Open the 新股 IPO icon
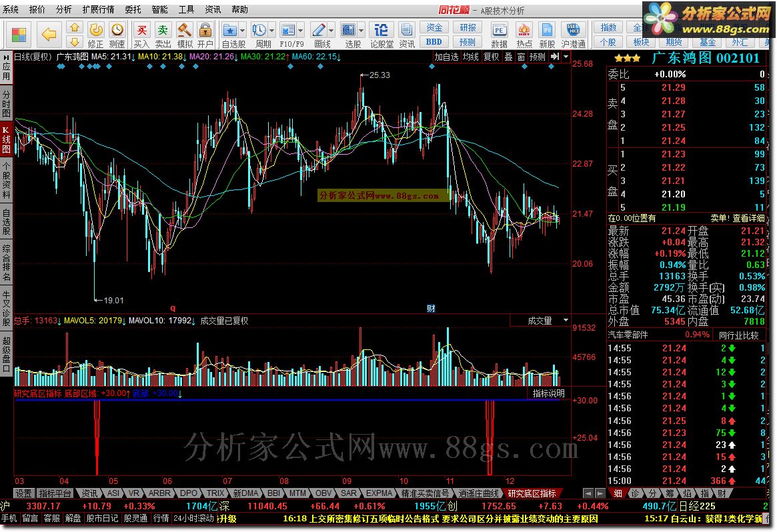The width and height of the screenshot is (777, 532). click(x=547, y=35)
